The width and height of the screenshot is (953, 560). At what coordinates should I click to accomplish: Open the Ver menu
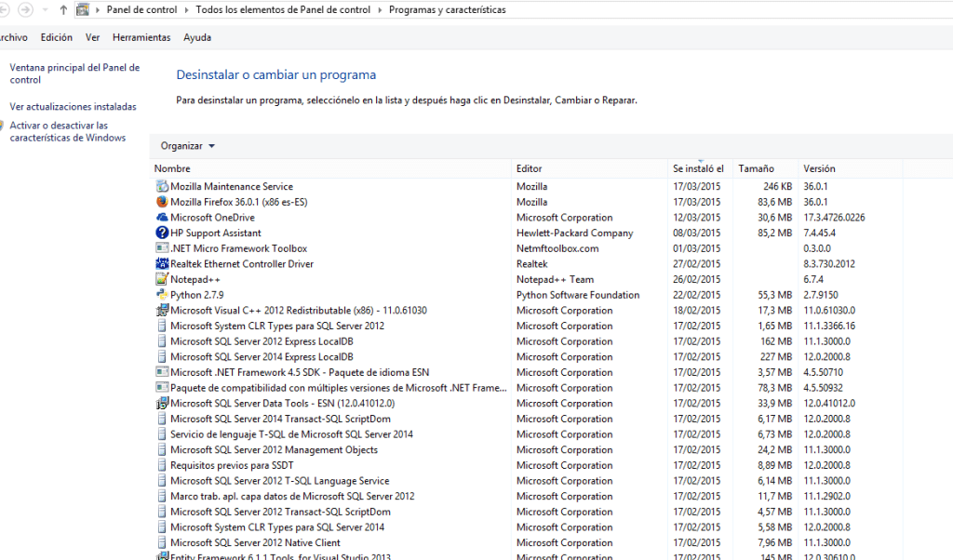(x=92, y=37)
